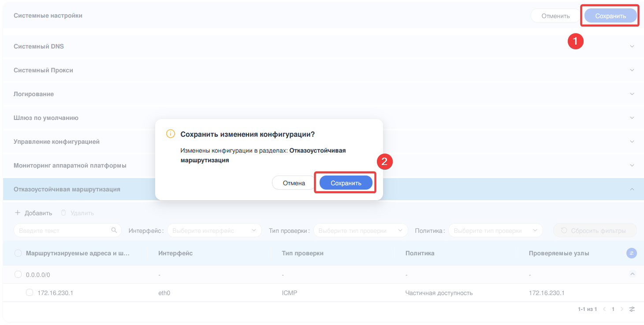Image resolution: width=644 pixels, height=325 pixels.
Task: Click the Сбросить фильтры button
Action: 594,231
